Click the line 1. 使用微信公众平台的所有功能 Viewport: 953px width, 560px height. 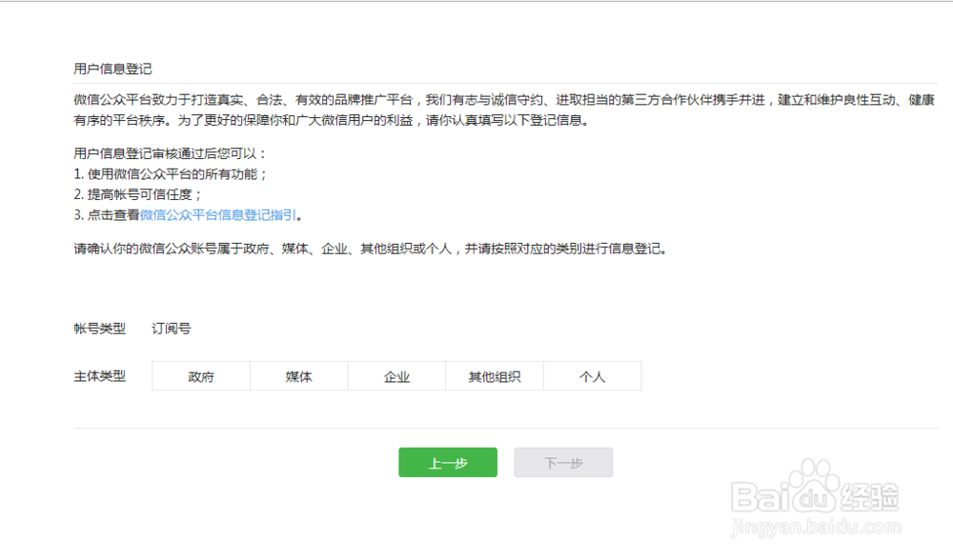coord(171,174)
